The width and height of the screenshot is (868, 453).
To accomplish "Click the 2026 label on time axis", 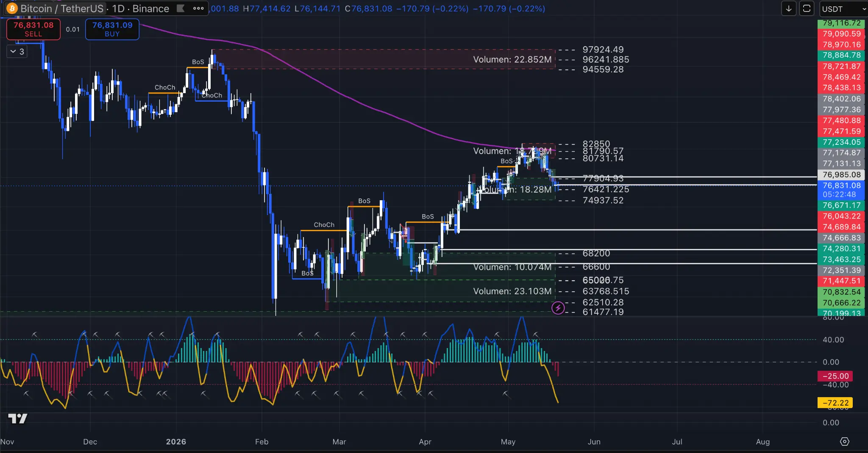I will tap(176, 442).
